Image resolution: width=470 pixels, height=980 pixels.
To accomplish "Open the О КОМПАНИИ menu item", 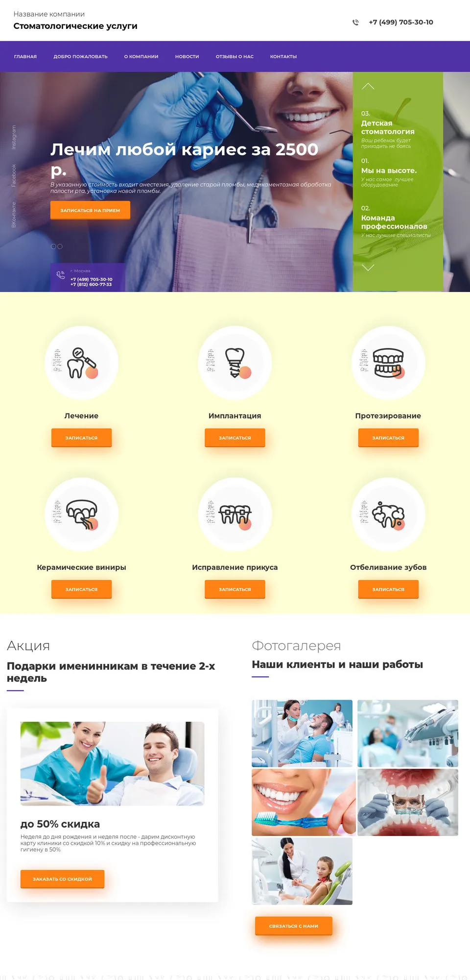I will tap(141, 56).
